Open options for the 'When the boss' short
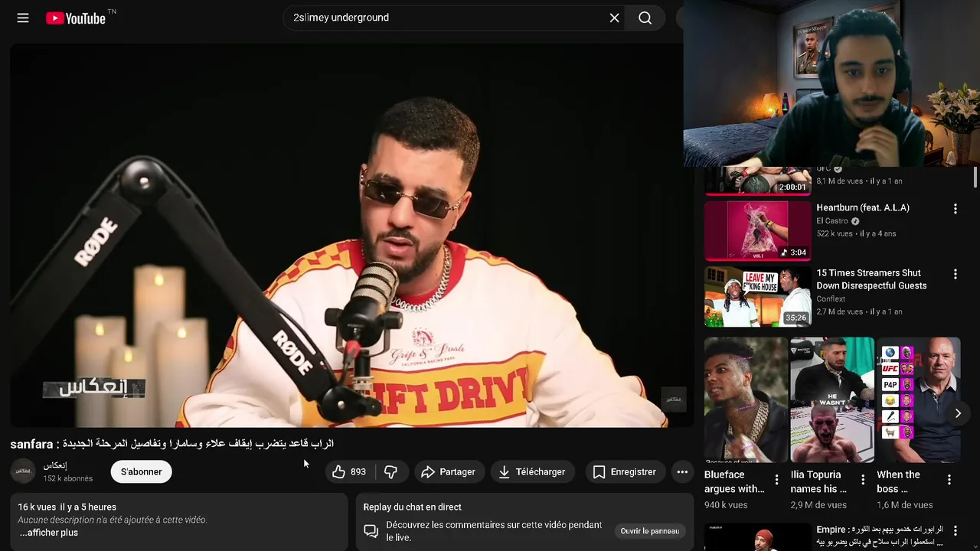The image size is (980, 551). coord(949,481)
